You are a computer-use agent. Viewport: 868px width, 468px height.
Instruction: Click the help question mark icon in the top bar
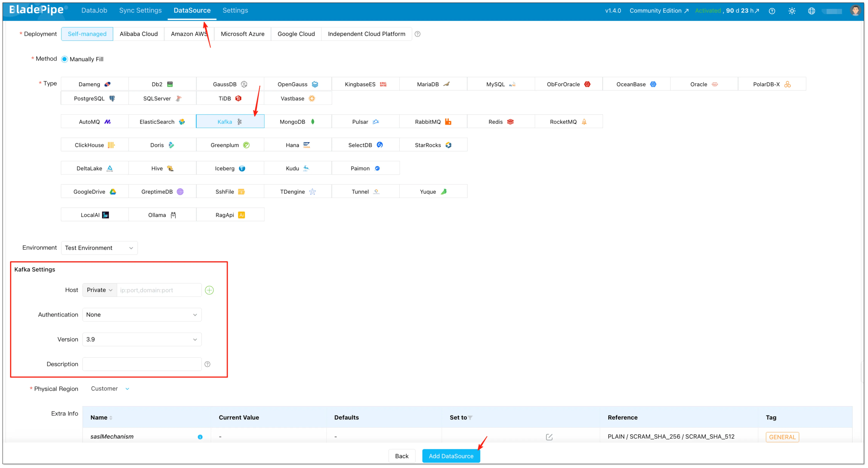pyautogui.click(x=772, y=10)
